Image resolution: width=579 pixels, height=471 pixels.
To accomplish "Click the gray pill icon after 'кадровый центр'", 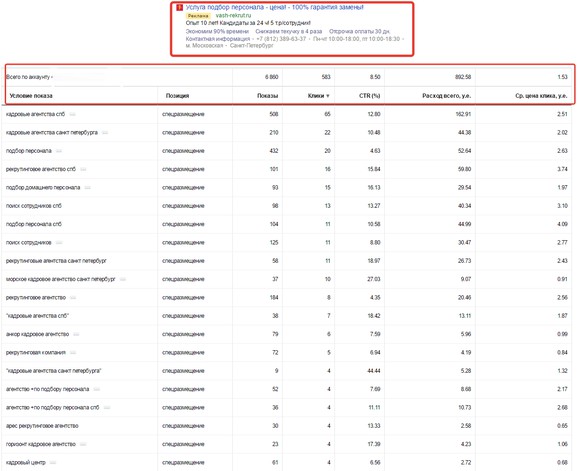I will 53,463.
